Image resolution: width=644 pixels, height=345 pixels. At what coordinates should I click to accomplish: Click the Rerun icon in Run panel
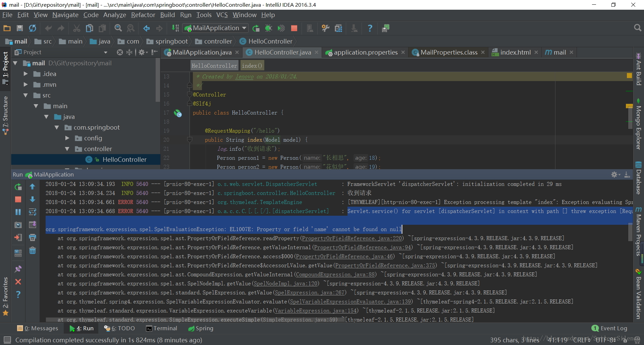[x=18, y=187]
